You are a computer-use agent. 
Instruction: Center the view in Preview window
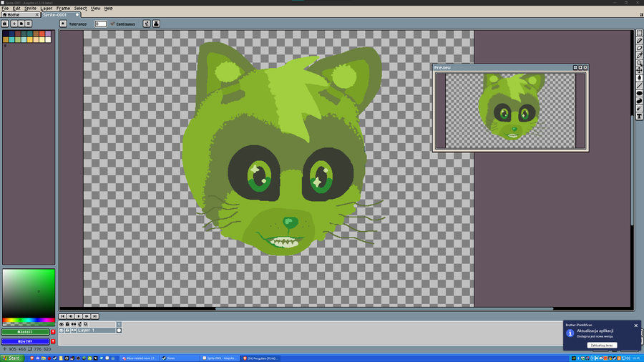[575, 67]
